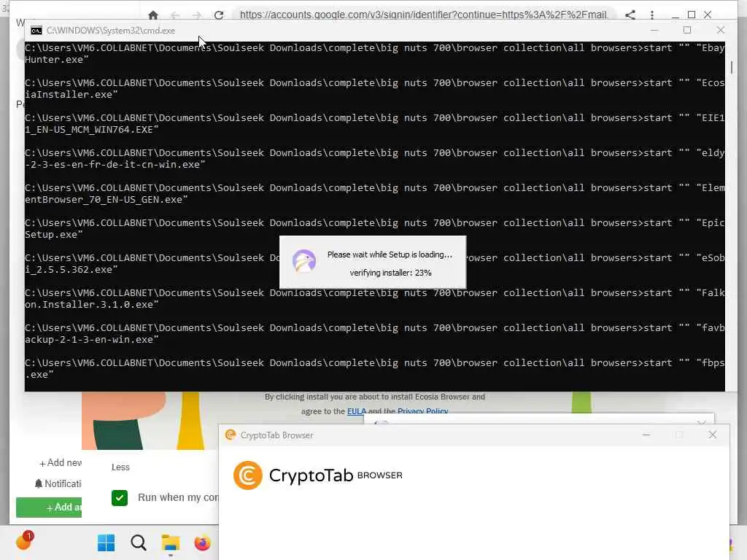Click the orange taskbar icon with badge
The width and height of the screenshot is (747, 560).
point(25,541)
